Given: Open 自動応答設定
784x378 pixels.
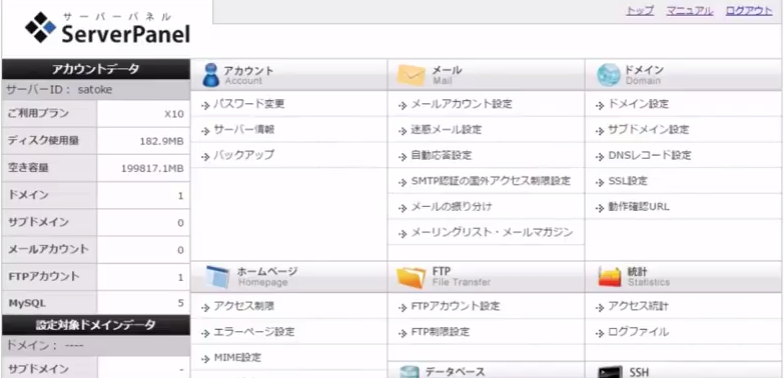Looking at the screenshot, I should (441, 156).
